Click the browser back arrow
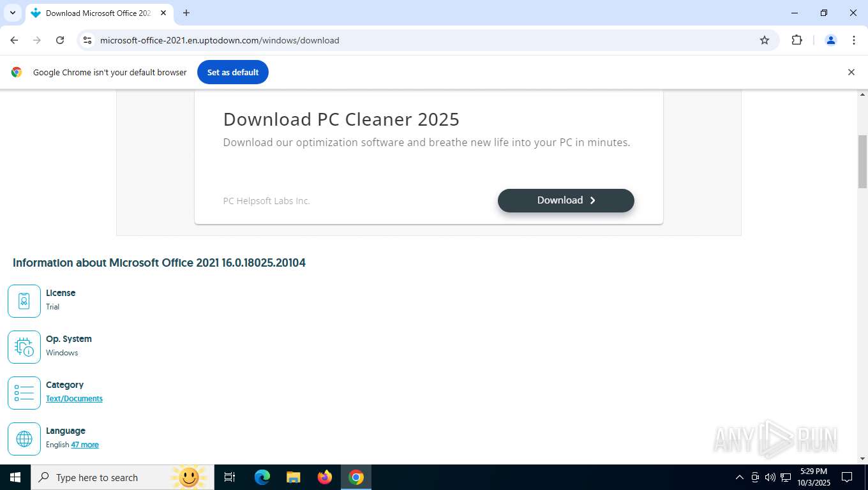Viewport: 868px width, 490px height. pyautogui.click(x=14, y=40)
